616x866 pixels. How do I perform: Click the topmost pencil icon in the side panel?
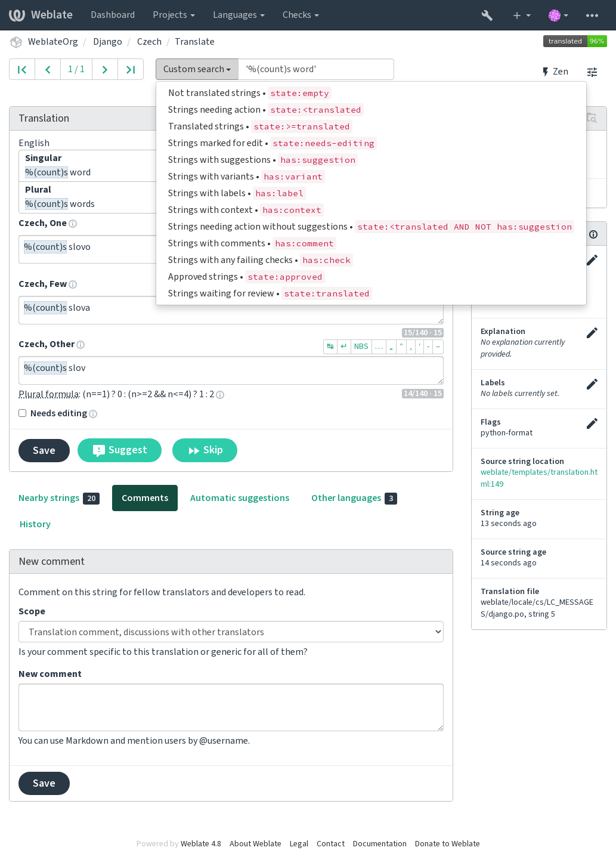(x=592, y=260)
